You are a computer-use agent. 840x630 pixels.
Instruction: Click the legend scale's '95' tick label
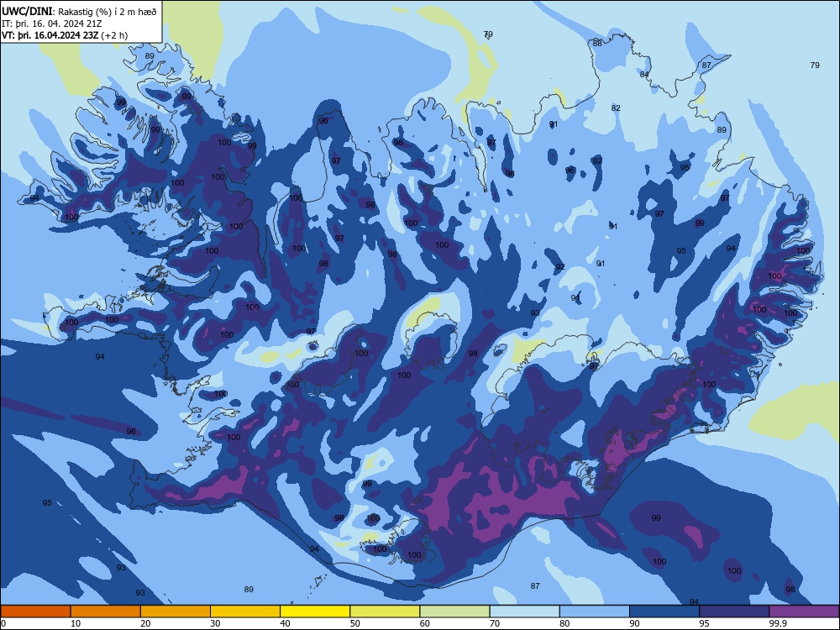tap(704, 623)
